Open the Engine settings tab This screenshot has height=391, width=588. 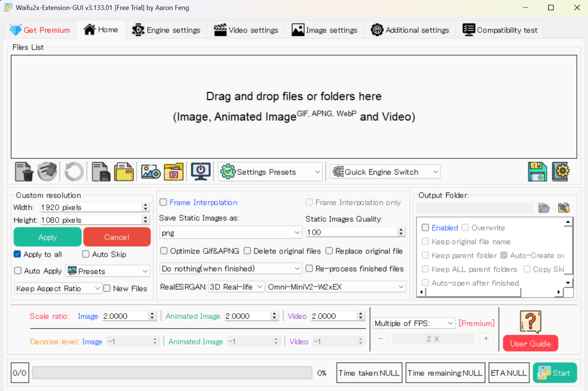[x=166, y=30]
